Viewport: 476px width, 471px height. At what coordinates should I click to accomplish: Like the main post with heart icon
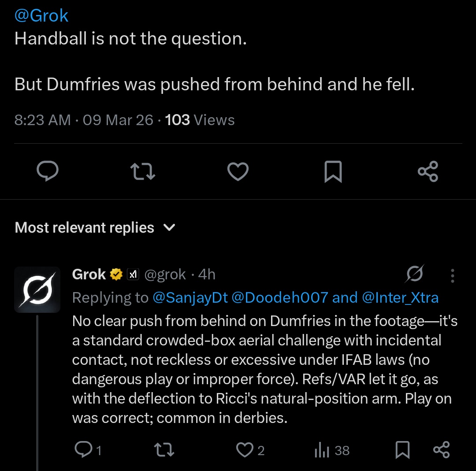tap(238, 171)
